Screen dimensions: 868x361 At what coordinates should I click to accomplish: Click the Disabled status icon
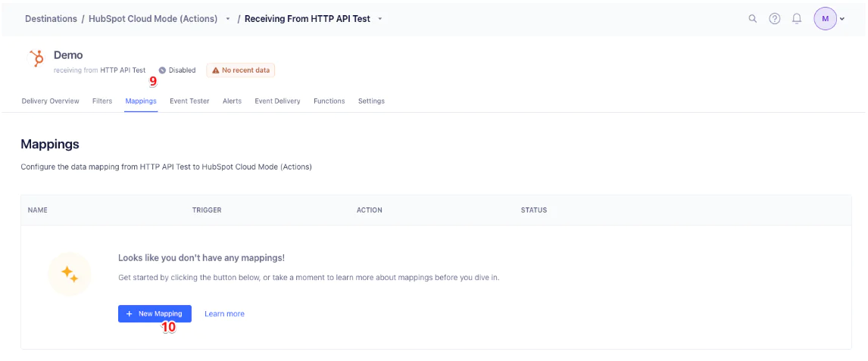pos(162,70)
